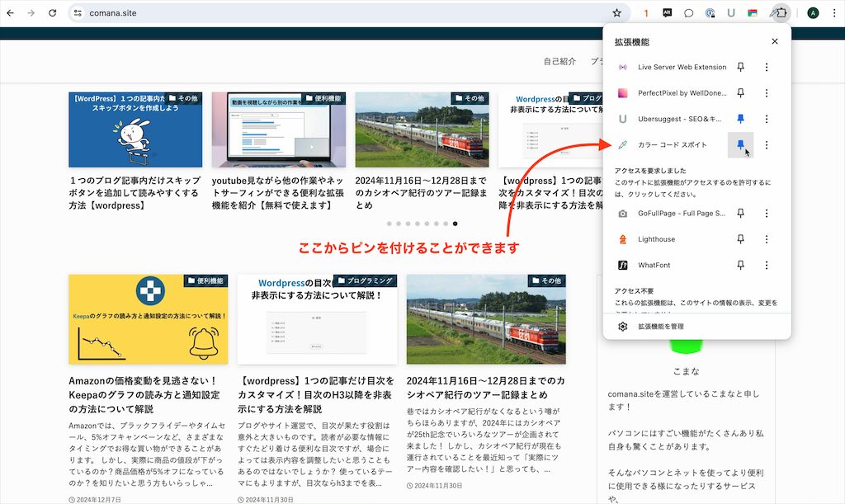The height and width of the screenshot is (504, 845).
Task: Toggle the Extensions puzzle piece menu
Action: [780, 13]
